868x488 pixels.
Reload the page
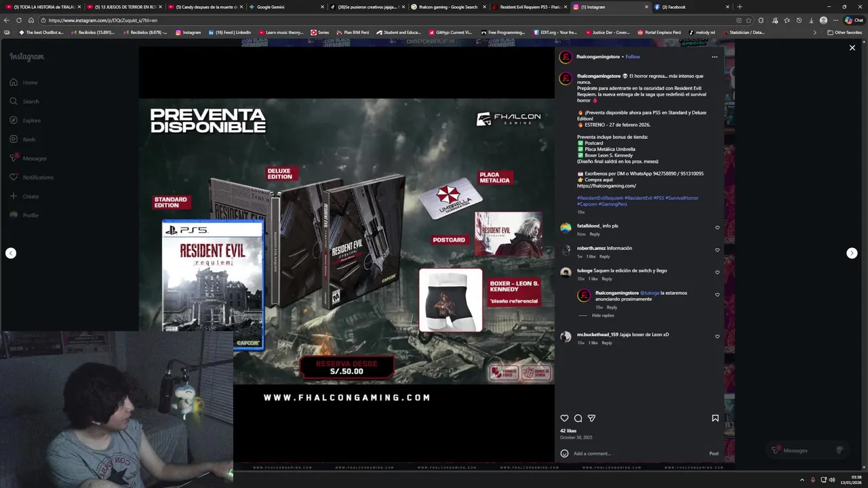[19, 20]
